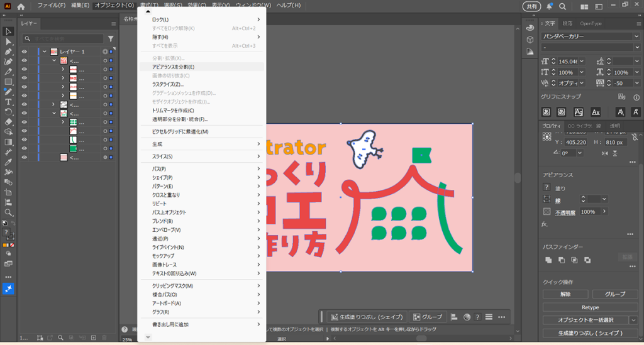Click the notification bell icon

[549, 6]
